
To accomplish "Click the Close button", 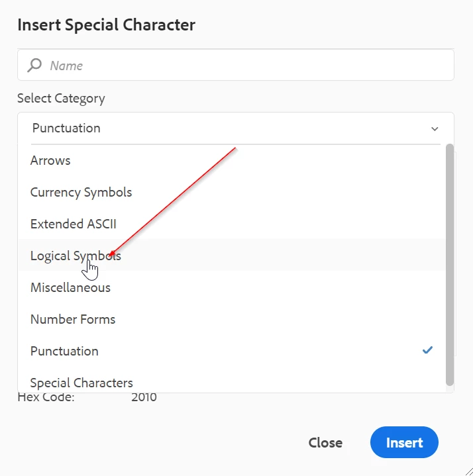I will click(325, 442).
